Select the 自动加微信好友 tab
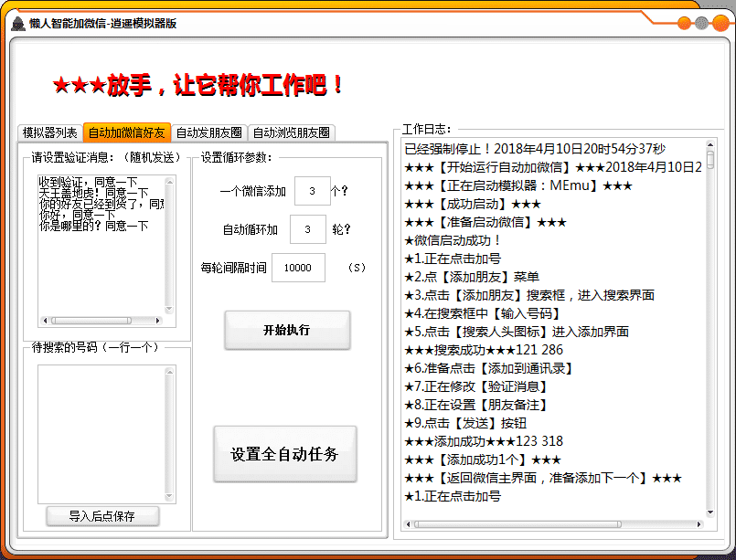This screenshot has height=560, width=736. 128,132
